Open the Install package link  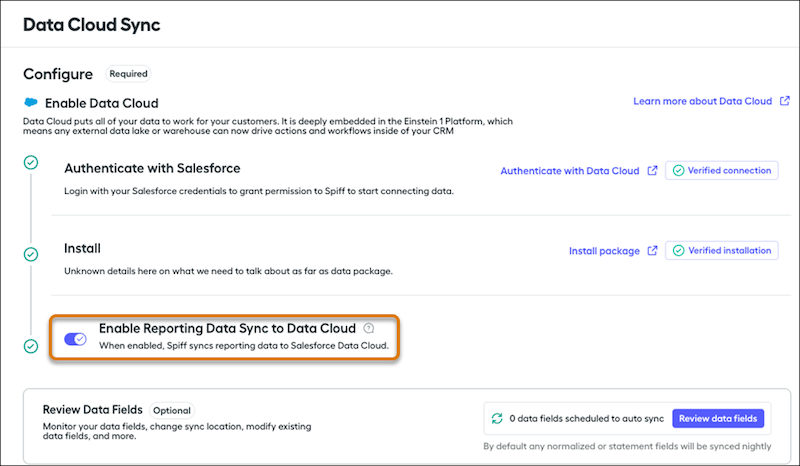pos(604,251)
